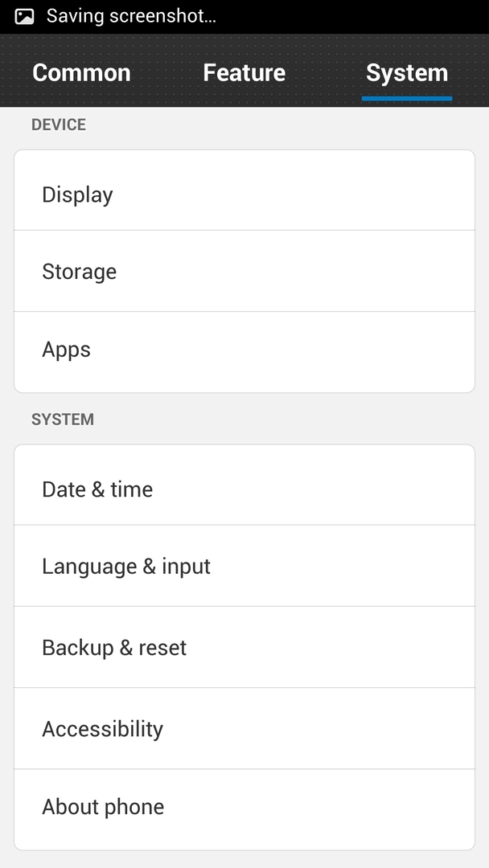Tap the blue indicator under System tab
The width and height of the screenshot is (489, 868).
407,99
